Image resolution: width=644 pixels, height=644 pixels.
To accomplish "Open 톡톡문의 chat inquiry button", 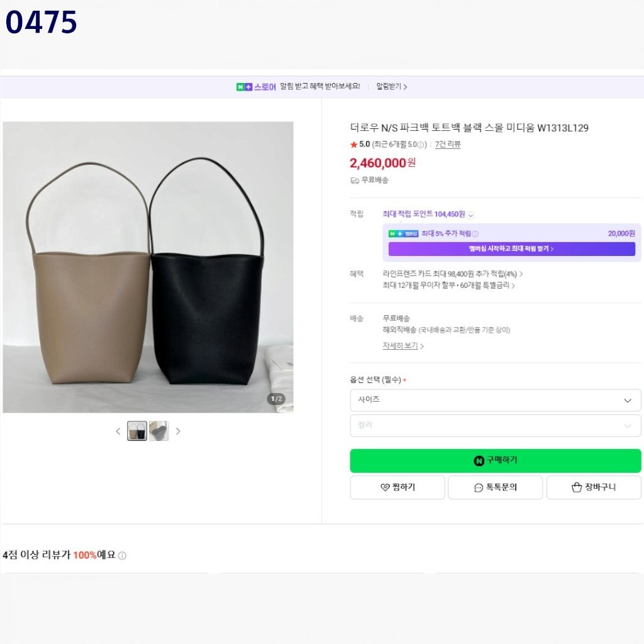I will pos(495,487).
